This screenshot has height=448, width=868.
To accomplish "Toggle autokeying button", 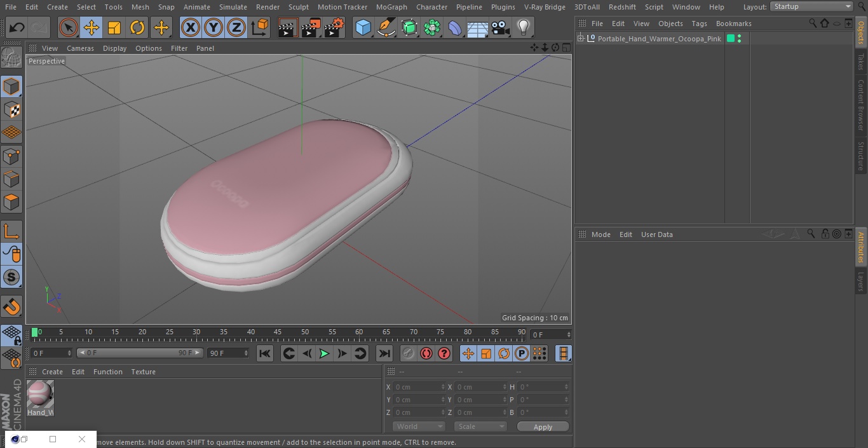I will pyautogui.click(x=426, y=353).
